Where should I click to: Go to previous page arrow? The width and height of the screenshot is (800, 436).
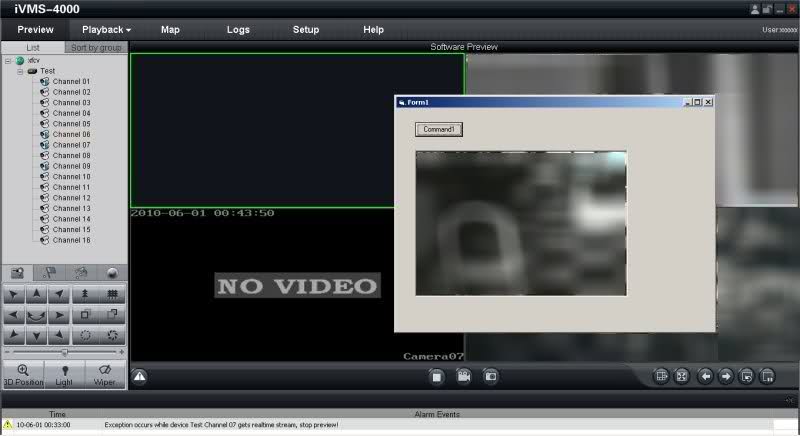(x=706, y=376)
